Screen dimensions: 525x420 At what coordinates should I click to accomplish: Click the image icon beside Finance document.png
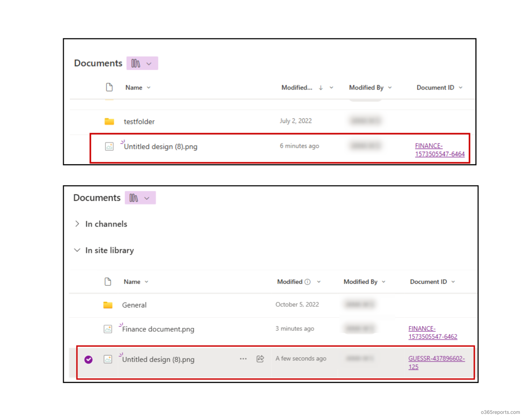108,329
